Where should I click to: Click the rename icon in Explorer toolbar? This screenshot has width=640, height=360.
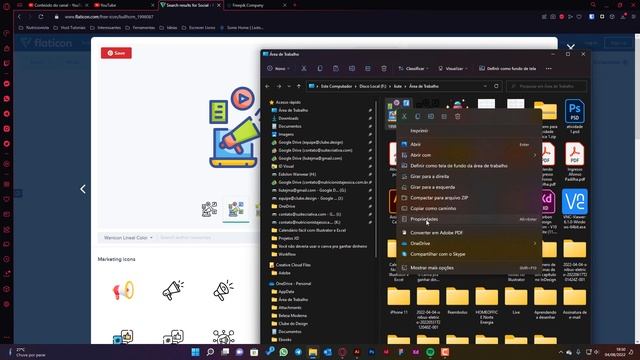352,69
